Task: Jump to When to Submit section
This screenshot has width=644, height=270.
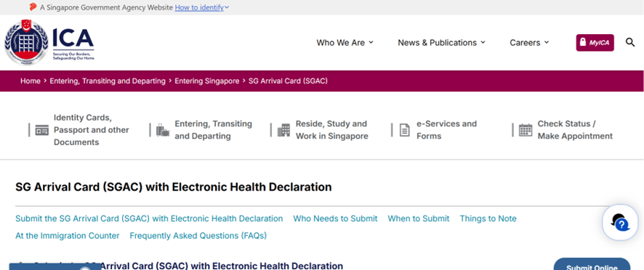Action: click(419, 218)
